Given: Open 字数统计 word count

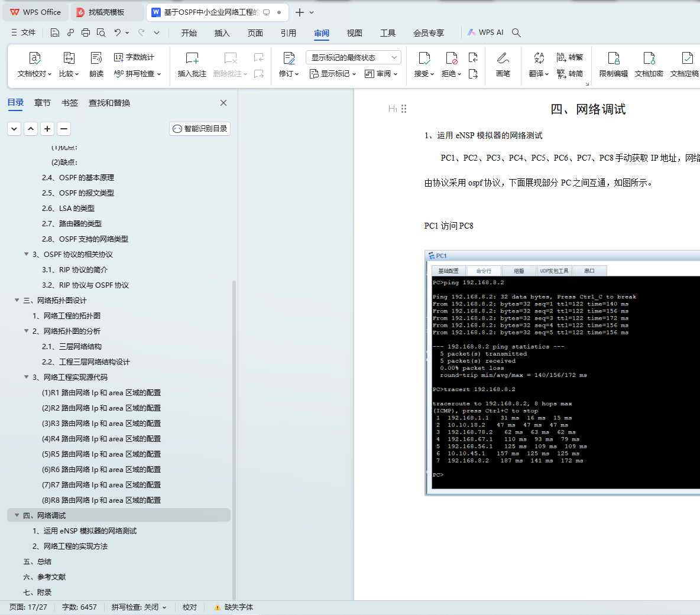Looking at the screenshot, I should pos(134,57).
